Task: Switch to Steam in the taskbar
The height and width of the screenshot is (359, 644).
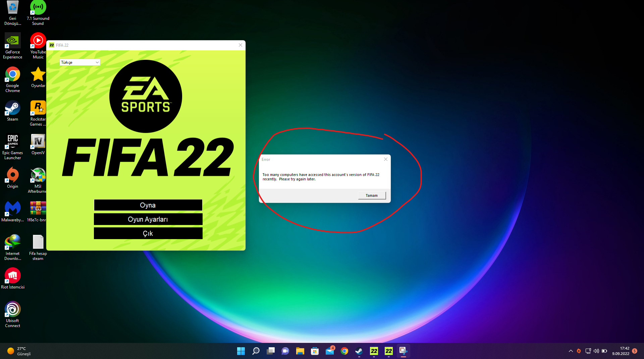Action: [x=359, y=351]
